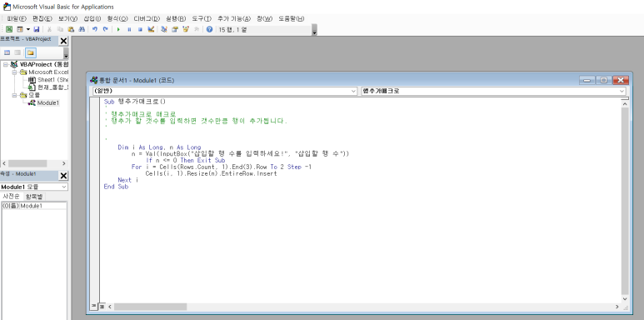This screenshot has height=320, width=644.
Task: Open the 창(W) menu
Action: [x=264, y=18]
